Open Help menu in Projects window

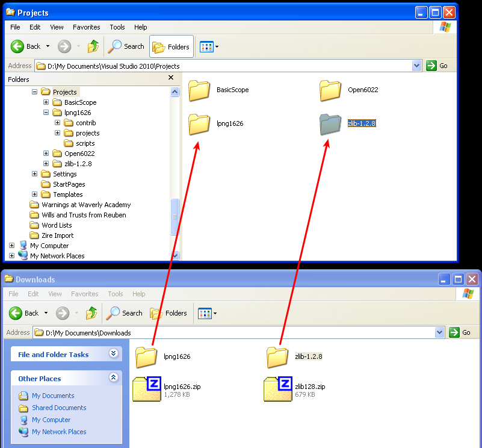[x=140, y=27]
